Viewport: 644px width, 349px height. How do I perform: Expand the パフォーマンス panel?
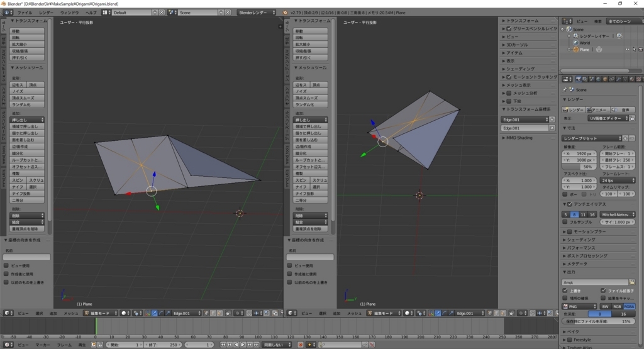coord(580,248)
